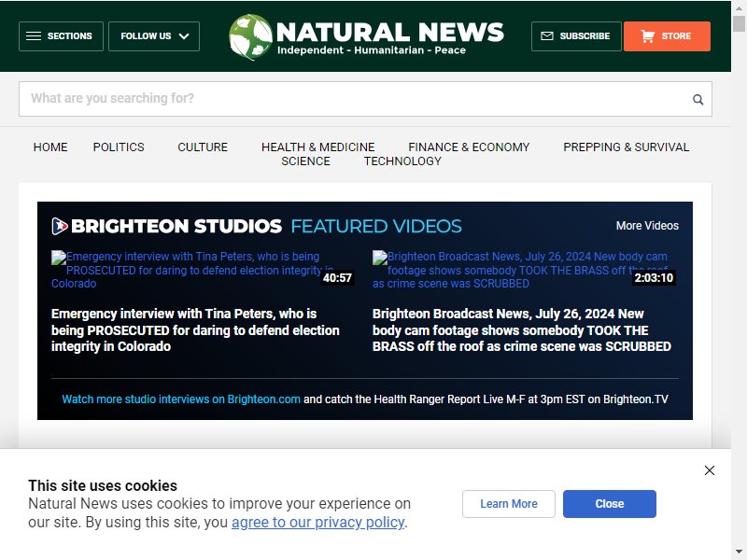The image size is (747, 560).
Task: Click the Brighteon Studios logo icon
Action: 60,226
